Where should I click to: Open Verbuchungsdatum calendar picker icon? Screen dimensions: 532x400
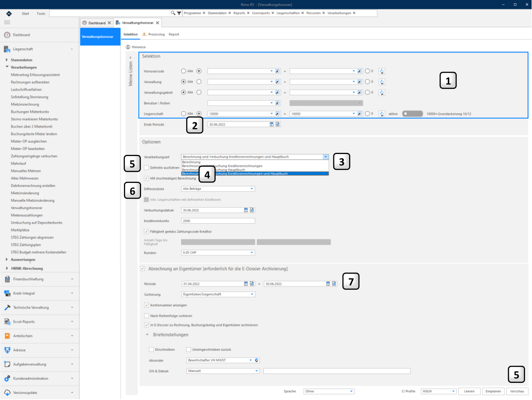pyautogui.click(x=246, y=210)
